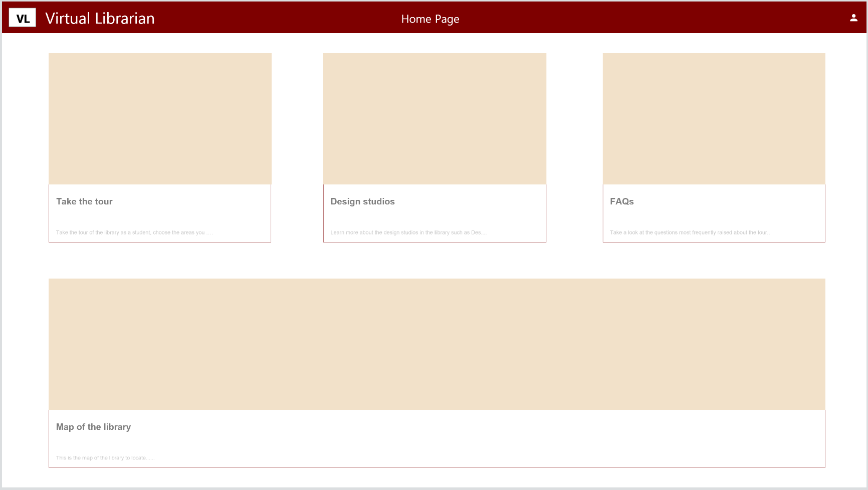Open the user profile icon
Viewport: 868px width, 490px height.
[x=853, y=18]
